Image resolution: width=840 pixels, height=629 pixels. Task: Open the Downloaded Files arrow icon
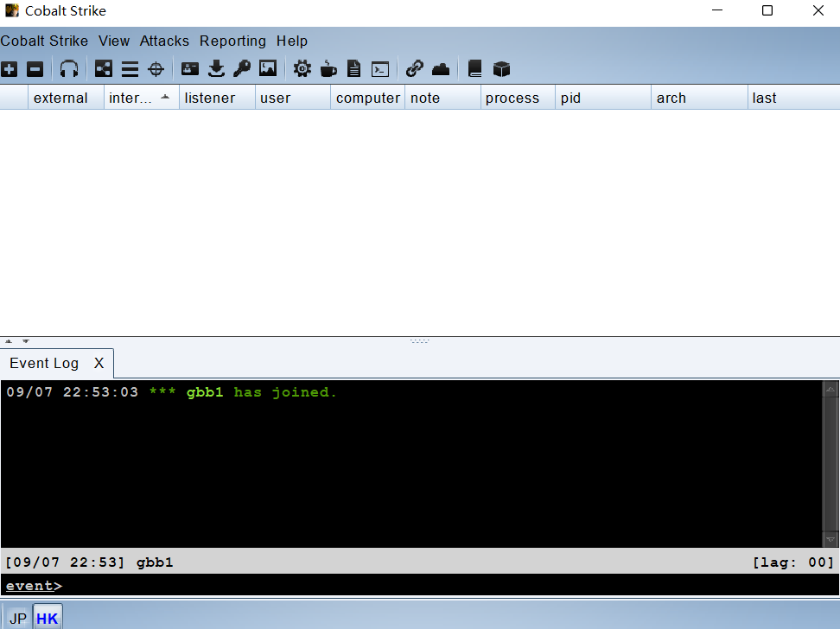(216, 69)
